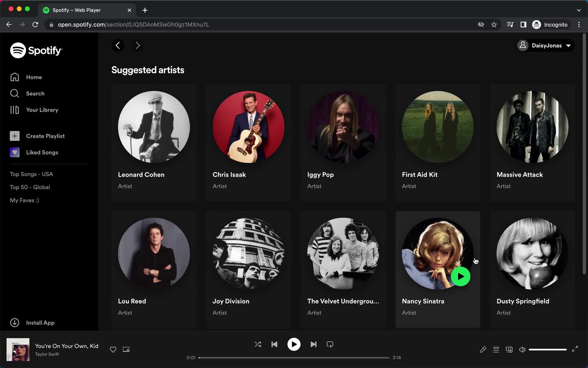The width and height of the screenshot is (588, 368).
Task: Open Liked Songs heart tile
Action: (x=15, y=152)
